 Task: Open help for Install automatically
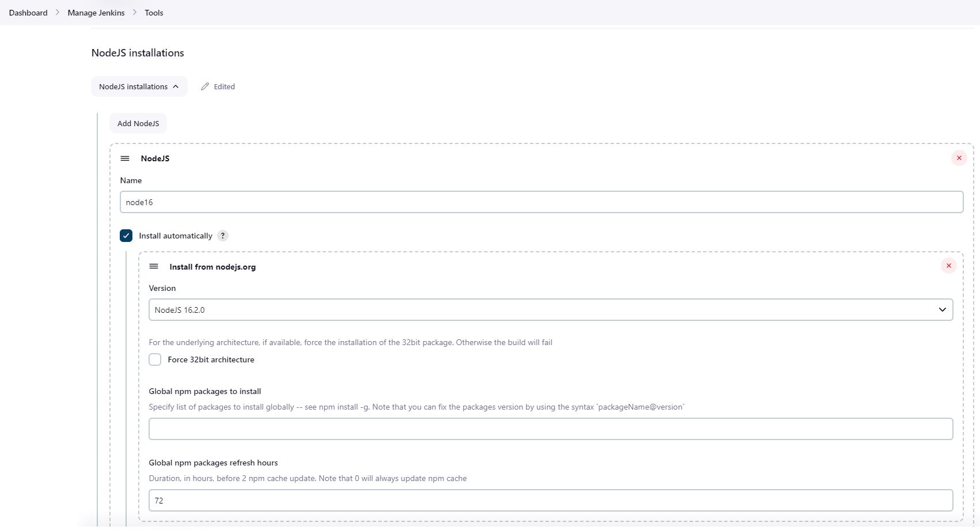point(223,236)
